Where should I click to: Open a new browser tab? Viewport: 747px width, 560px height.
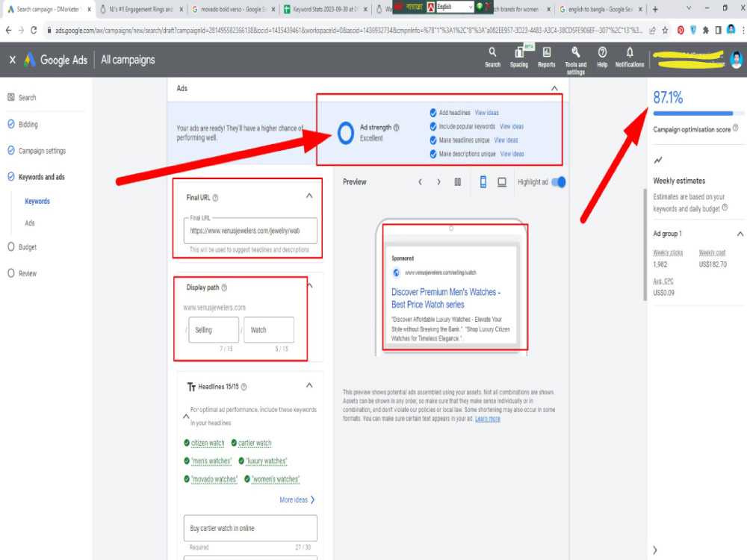(656, 9)
